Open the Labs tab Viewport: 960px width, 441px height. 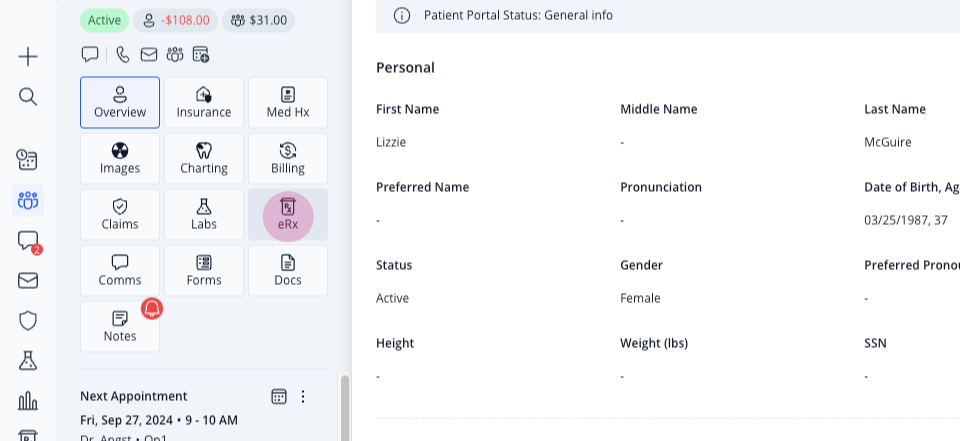[204, 214]
